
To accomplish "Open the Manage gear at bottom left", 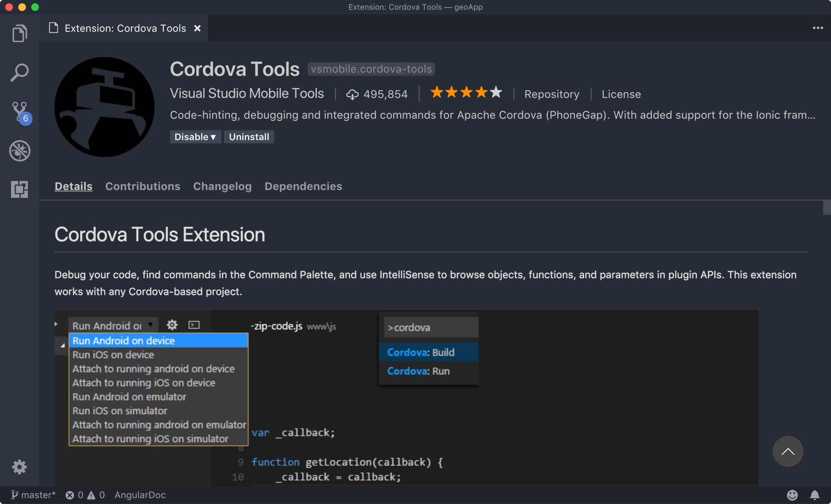I will (x=19, y=467).
